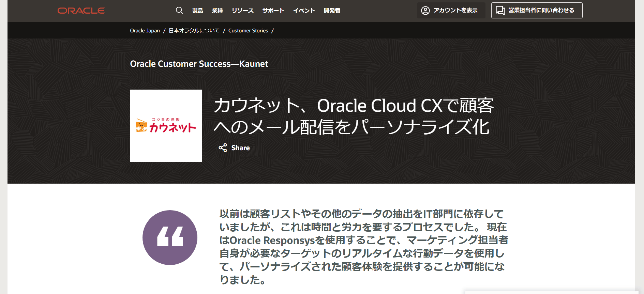Screen dimensions: 644x294
Task: Click the chat bubble contact icon
Action: pyautogui.click(x=500, y=11)
